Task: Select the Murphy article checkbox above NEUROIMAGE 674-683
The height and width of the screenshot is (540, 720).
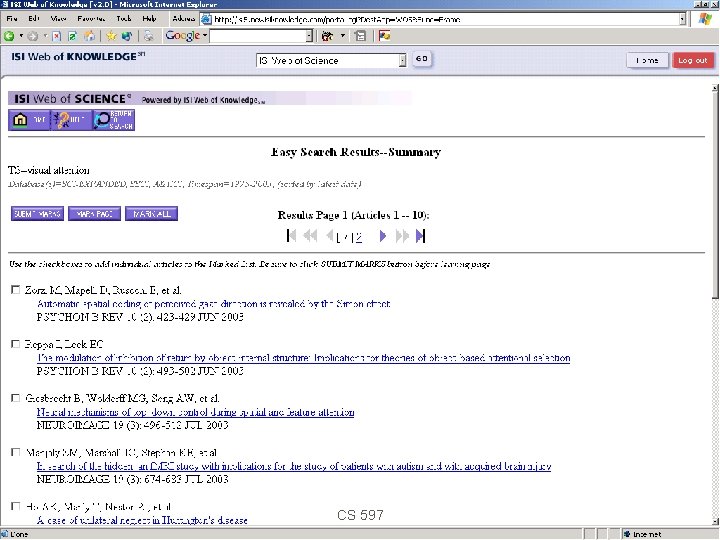Action: [x=16, y=452]
